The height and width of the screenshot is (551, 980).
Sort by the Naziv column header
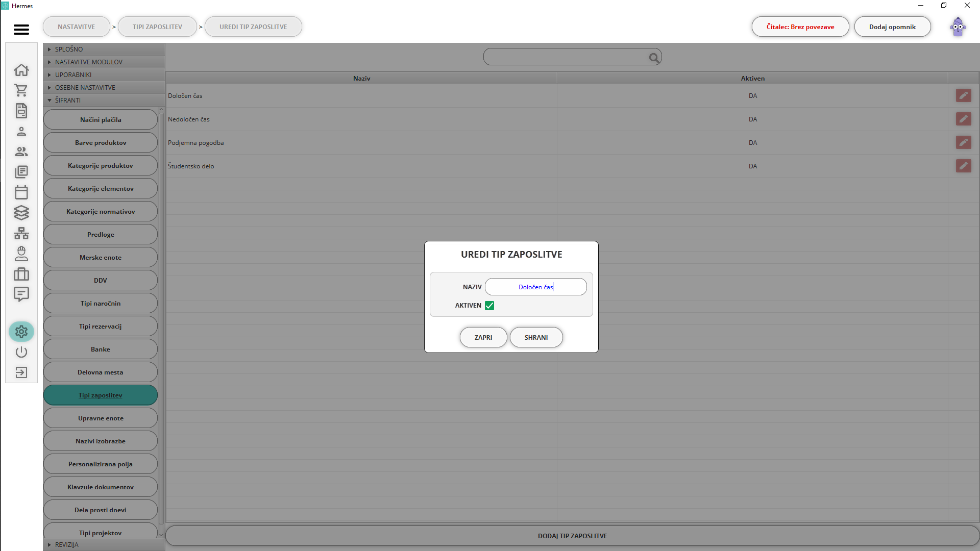point(361,78)
